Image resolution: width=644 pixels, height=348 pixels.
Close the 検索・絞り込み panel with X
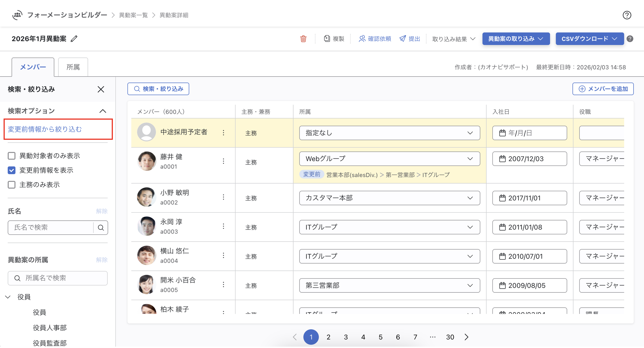tap(101, 89)
